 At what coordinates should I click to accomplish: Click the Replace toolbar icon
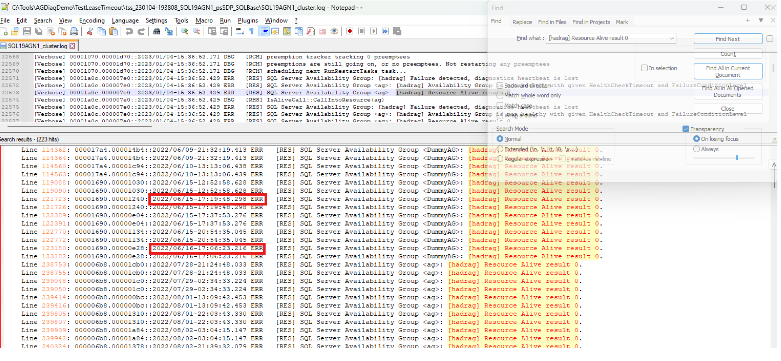[x=169, y=31]
